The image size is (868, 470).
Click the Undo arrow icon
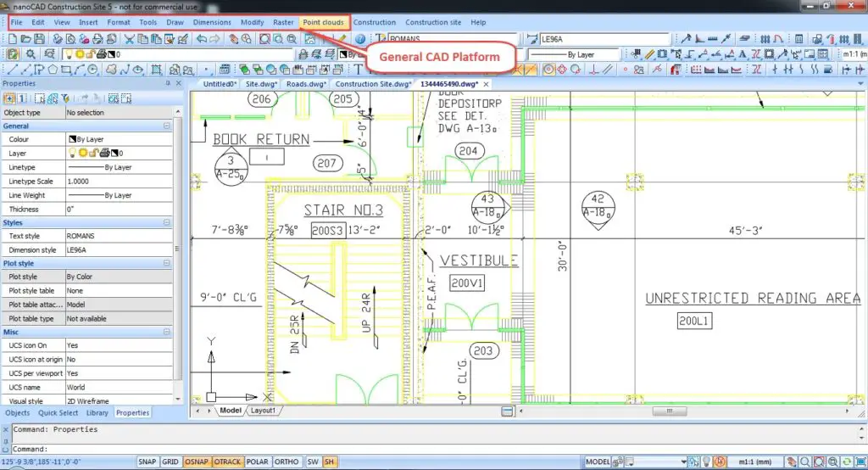202,39
